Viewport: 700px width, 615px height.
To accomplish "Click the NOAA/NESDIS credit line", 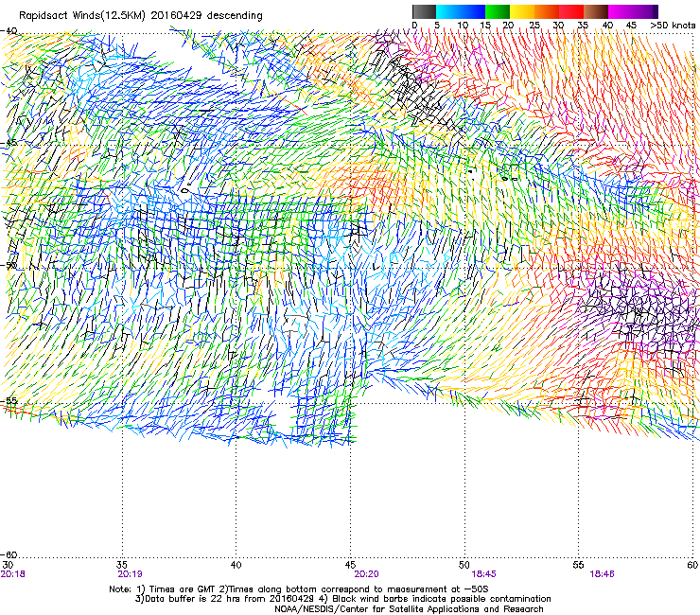I will (409, 609).
